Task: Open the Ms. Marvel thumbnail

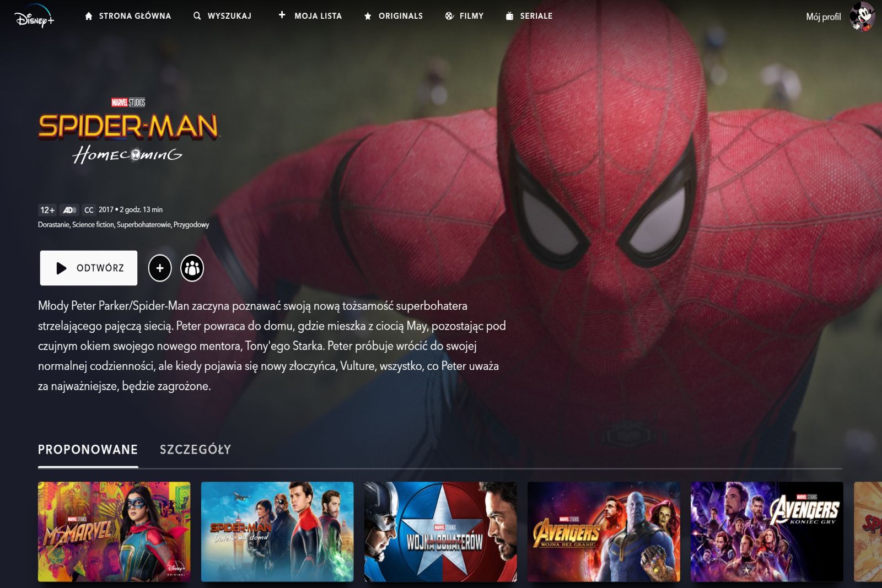Action: coord(114,532)
